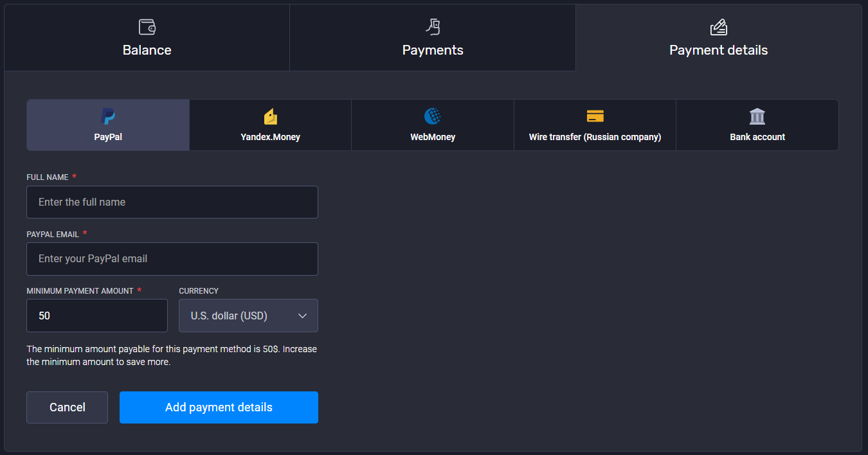
Task: Open the Currency dropdown
Action: pos(248,316)
